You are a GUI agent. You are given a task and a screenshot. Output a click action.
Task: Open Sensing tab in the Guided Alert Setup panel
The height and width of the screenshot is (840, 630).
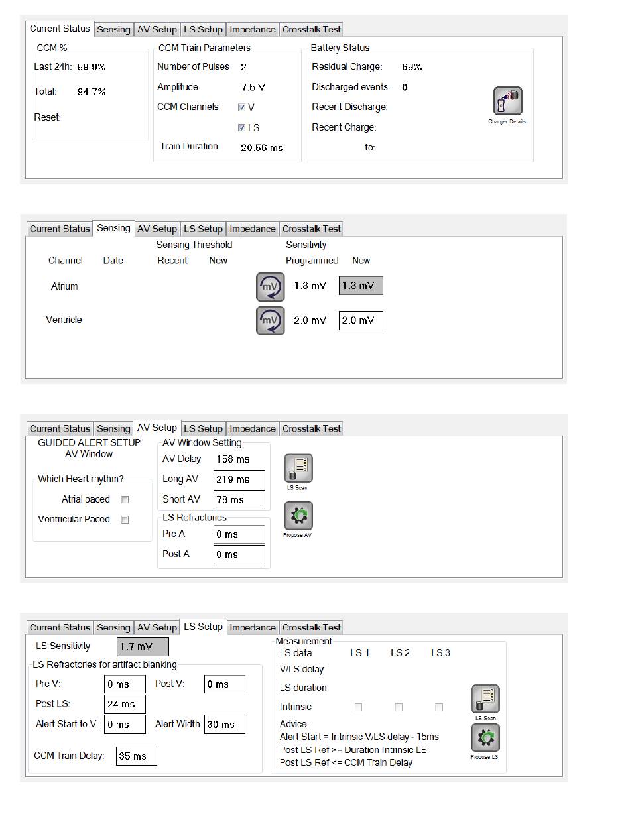pyautogui.click(x=113, y=428)
